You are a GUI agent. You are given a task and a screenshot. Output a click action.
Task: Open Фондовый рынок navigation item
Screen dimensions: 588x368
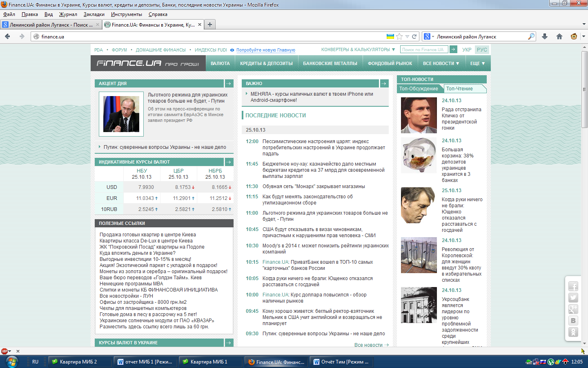(390, 63)
